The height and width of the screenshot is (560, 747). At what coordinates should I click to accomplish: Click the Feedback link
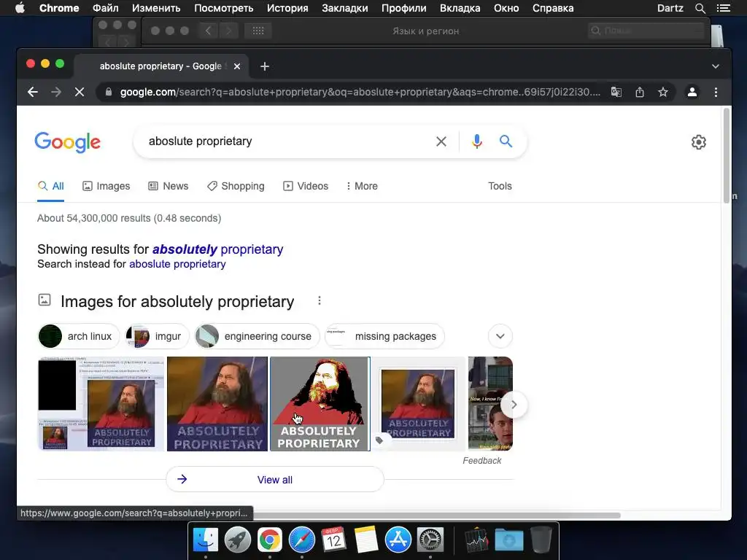click(481, 461)
